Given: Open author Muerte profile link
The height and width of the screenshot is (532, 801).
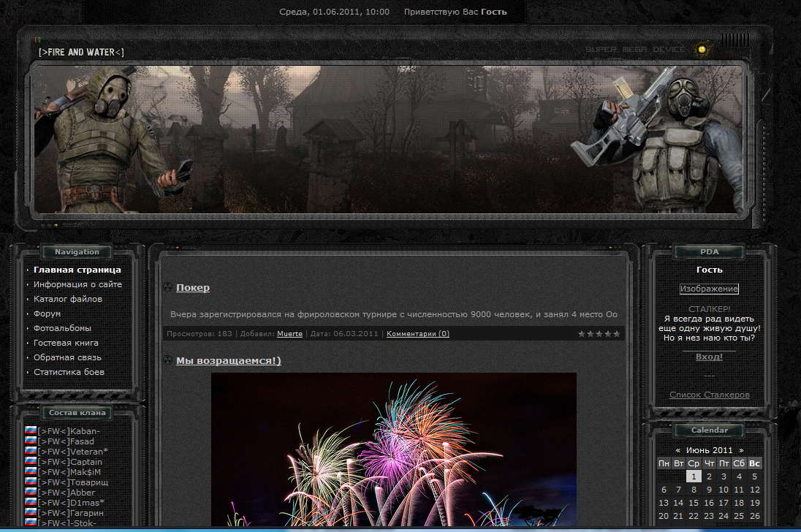Looking at the screenshot, I should pos(289,334).
